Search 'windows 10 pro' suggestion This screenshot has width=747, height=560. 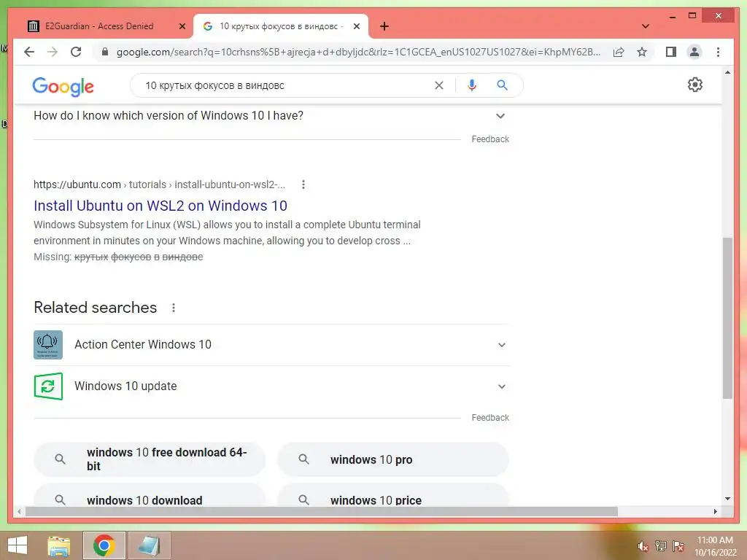(x=393, y=459)
